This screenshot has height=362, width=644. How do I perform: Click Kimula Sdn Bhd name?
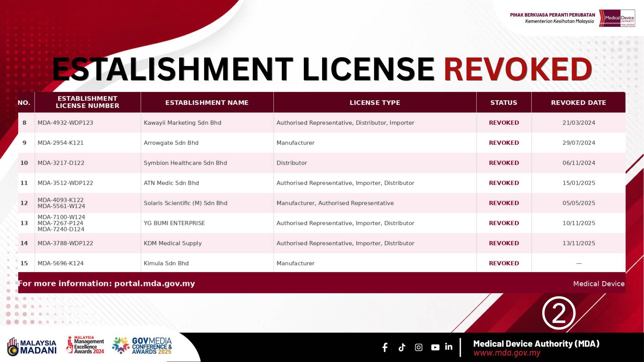click(166, 263)
